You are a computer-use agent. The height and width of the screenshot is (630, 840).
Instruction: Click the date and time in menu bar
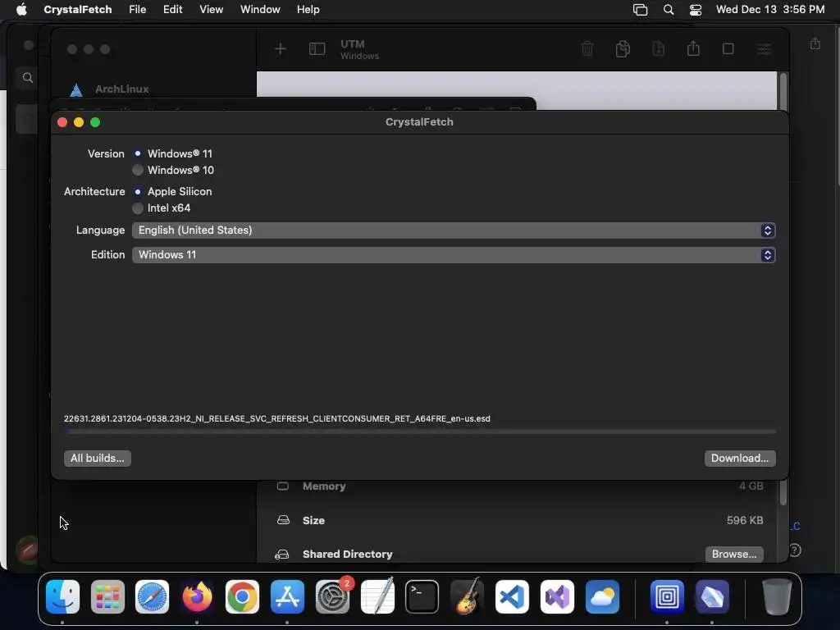[770, 10]
